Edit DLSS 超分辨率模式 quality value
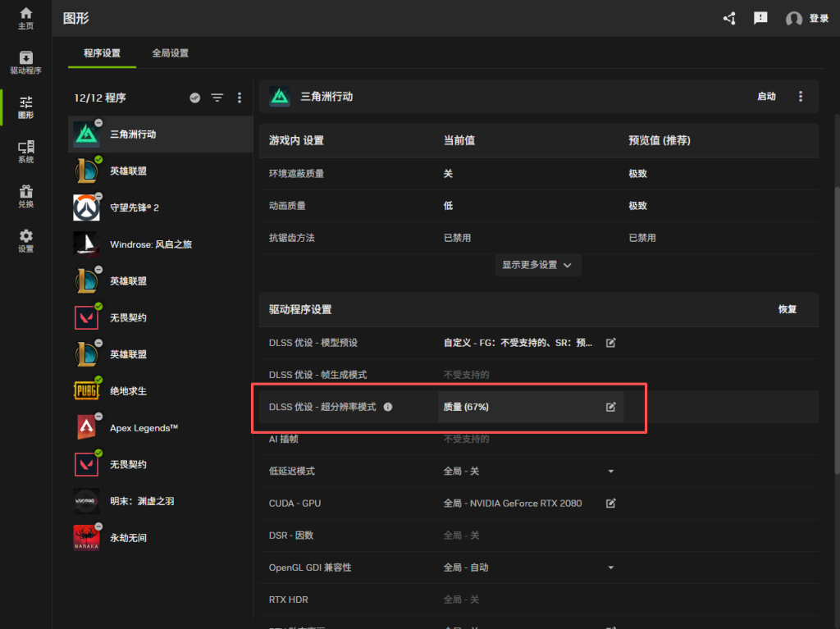840x629 pixels. coord(610,407)
